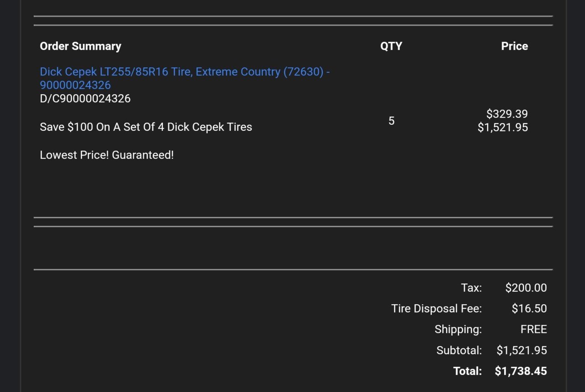Select the QTY column header
The image size is (585, 392).
(391, 46)
